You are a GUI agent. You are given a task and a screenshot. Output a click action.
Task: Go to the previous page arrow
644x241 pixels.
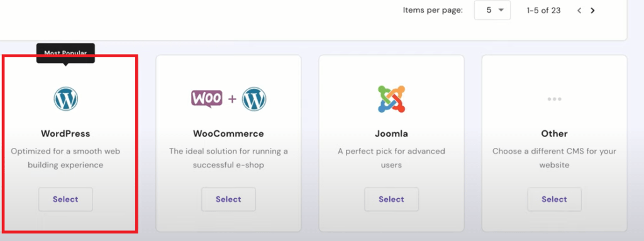point(579,11)
